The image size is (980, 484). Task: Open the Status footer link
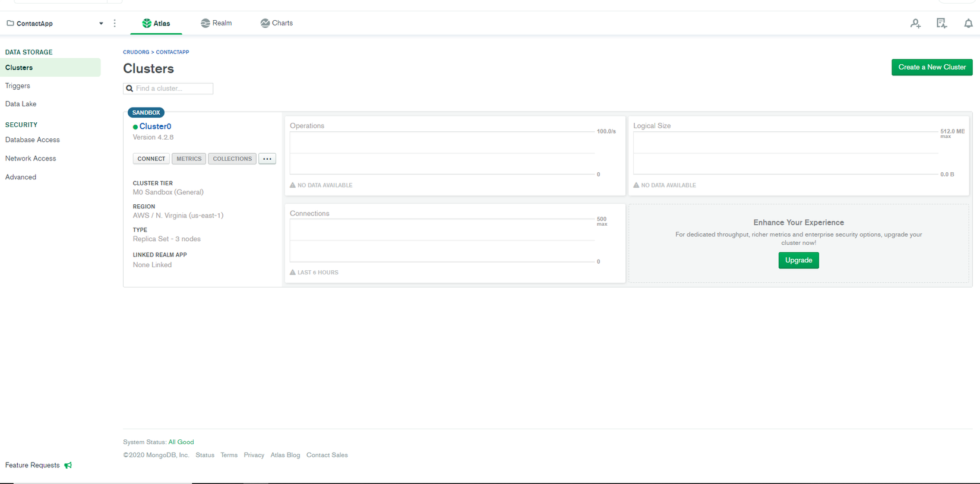(x=205, y=455)
